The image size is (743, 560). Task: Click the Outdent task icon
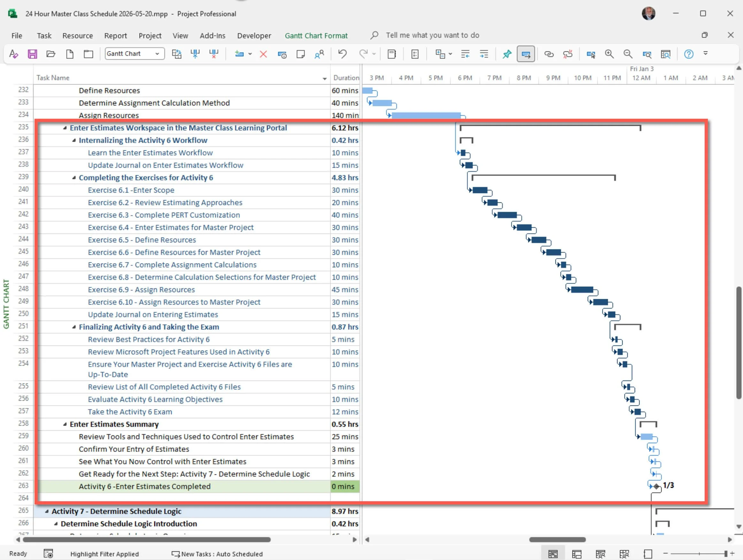(465, 54)
